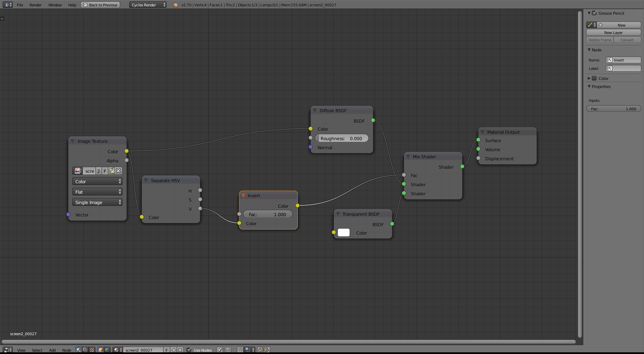Open the node editor View menu

coord(21,350)
